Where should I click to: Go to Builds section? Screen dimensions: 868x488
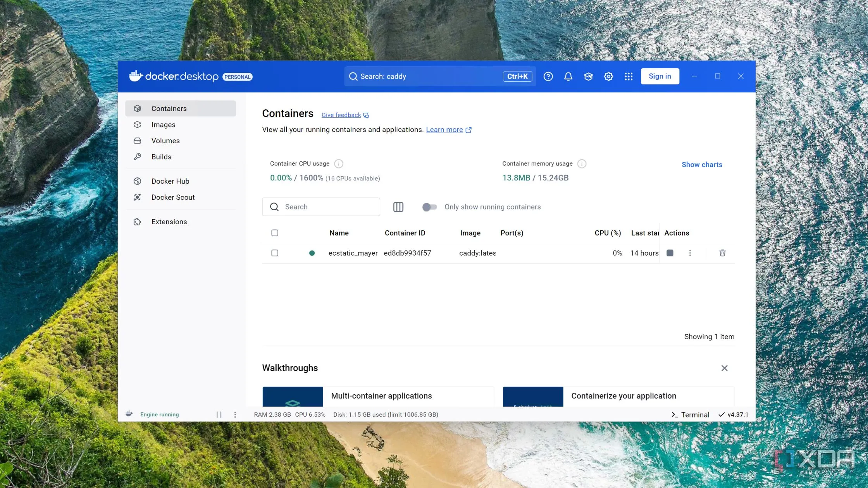(181, 157)
